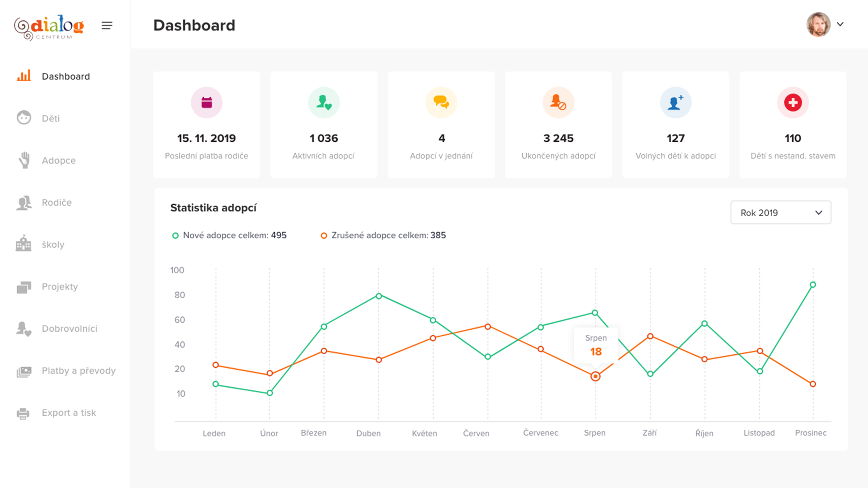Screen dimensions: 868x488
Task: Click the orange Prosinec data point
Action: 813,384
